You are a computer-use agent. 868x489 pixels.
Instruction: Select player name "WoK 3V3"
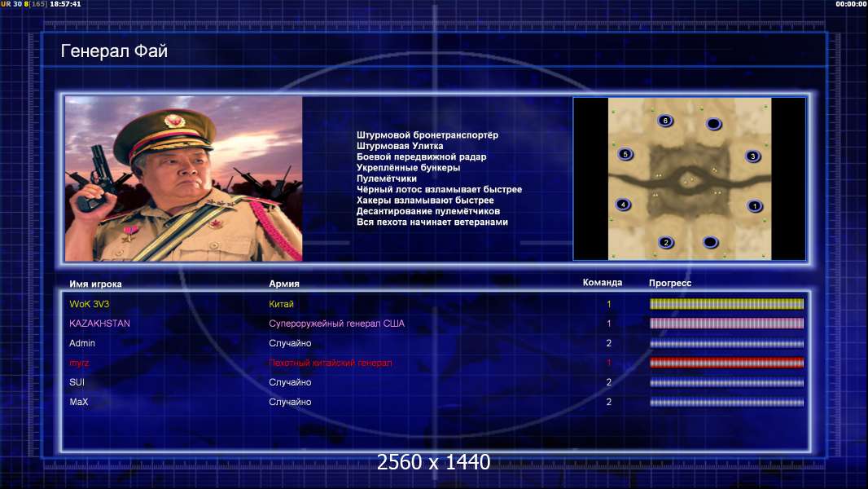(x=89, y=304)
